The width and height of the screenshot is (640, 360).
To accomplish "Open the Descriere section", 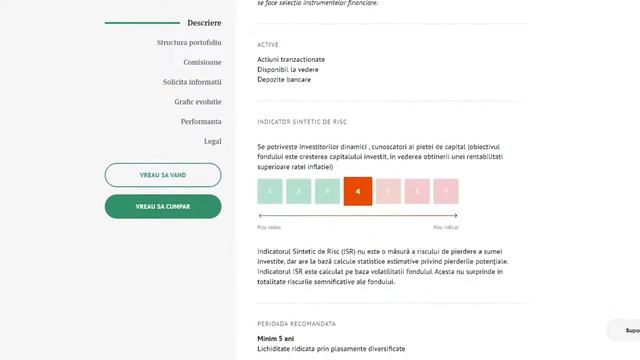I will pyautogui.click(x=204, y=23).
